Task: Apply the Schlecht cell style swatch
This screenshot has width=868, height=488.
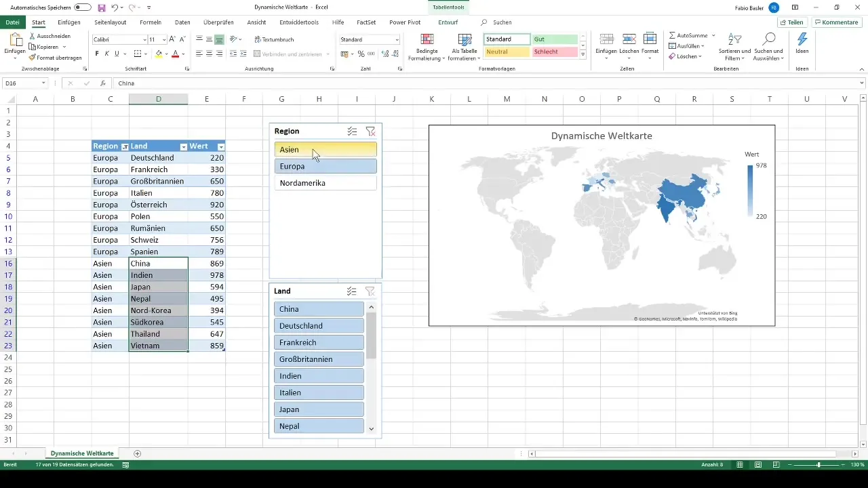Action: point(555,52)
